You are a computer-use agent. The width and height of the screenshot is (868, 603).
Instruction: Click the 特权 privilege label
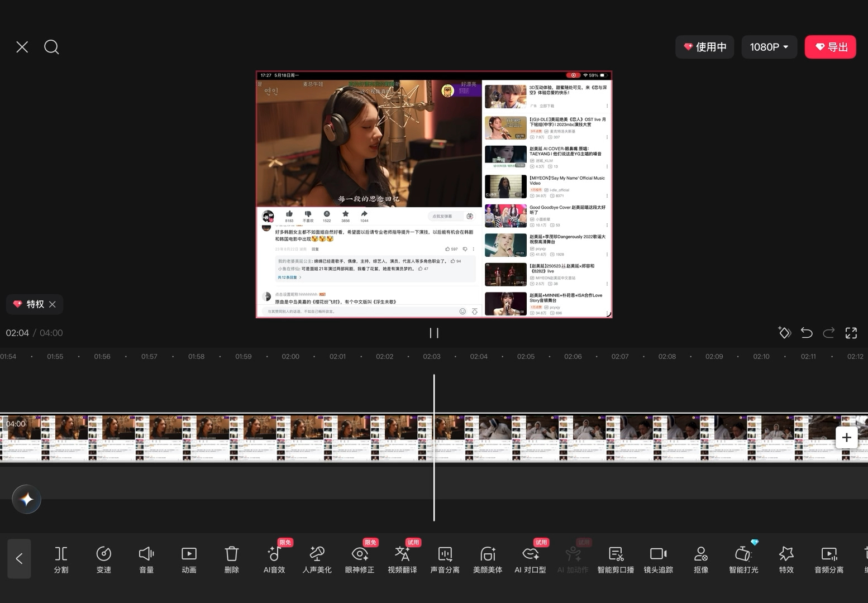tap(35, 304)
